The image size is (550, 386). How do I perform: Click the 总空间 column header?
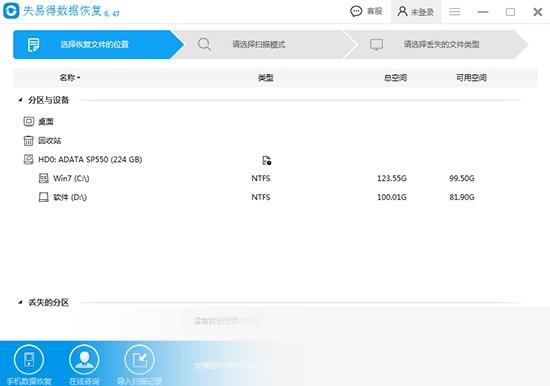click(395, 78)
